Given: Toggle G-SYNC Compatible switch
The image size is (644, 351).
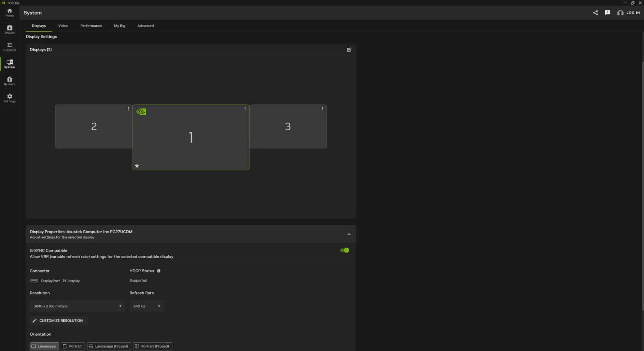Looking at the screenshot, I should click(344, 250).
